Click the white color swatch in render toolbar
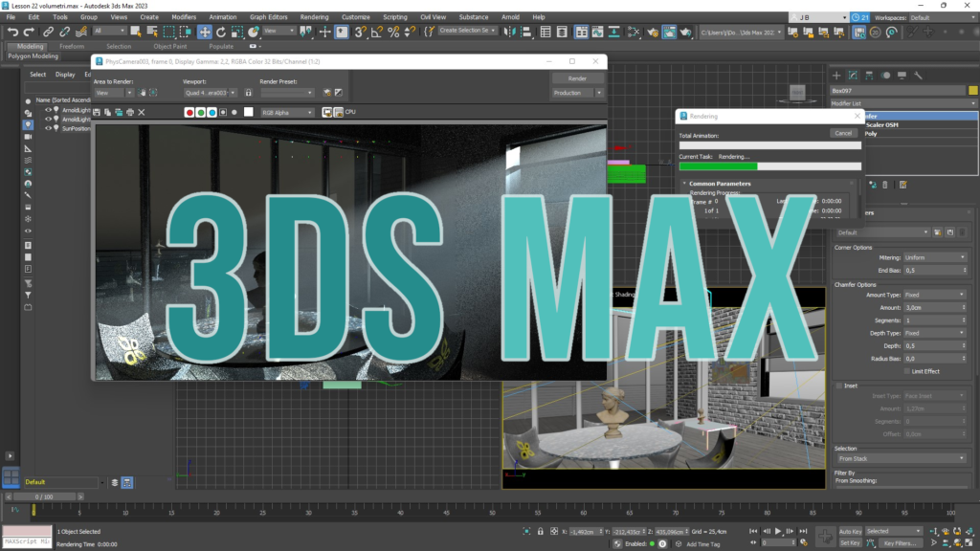Image resolution: width=980 pixels, height=551 pixels. pyautogui.click(x=248, y=113)
